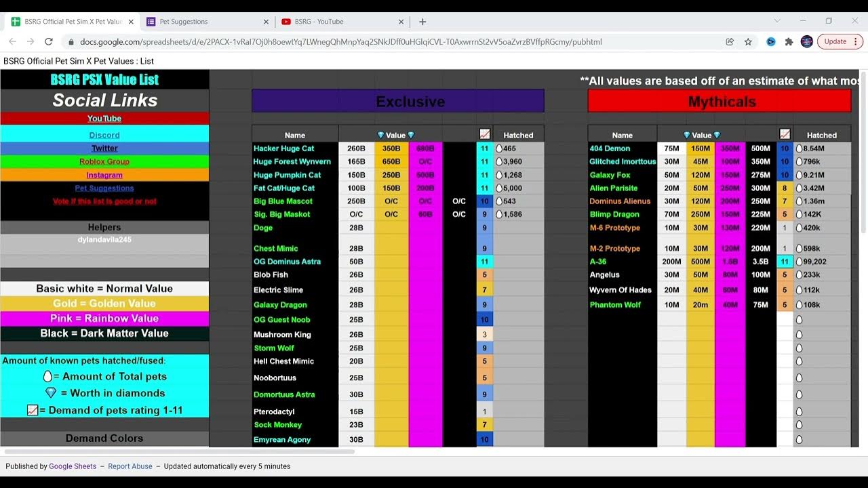
Task: Click the egg icon beside 465 hatched
Action: point(499,148)
